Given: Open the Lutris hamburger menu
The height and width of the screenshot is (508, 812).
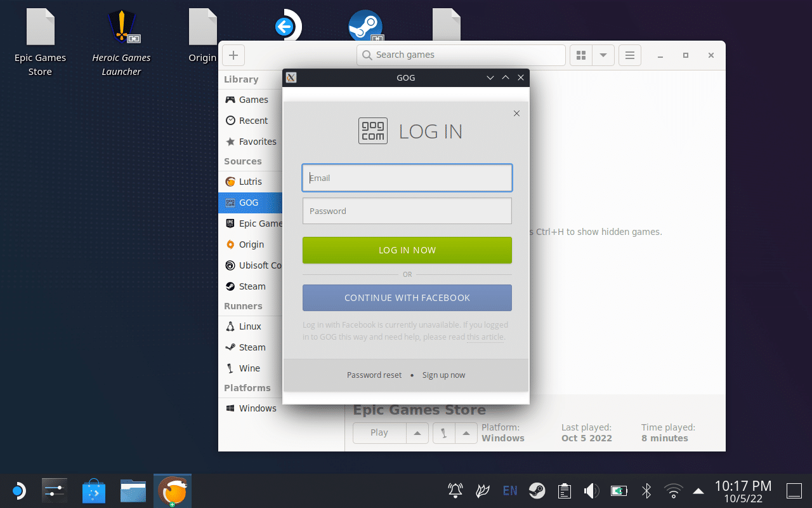Looking at the screenshot, I should coord(630,55).
